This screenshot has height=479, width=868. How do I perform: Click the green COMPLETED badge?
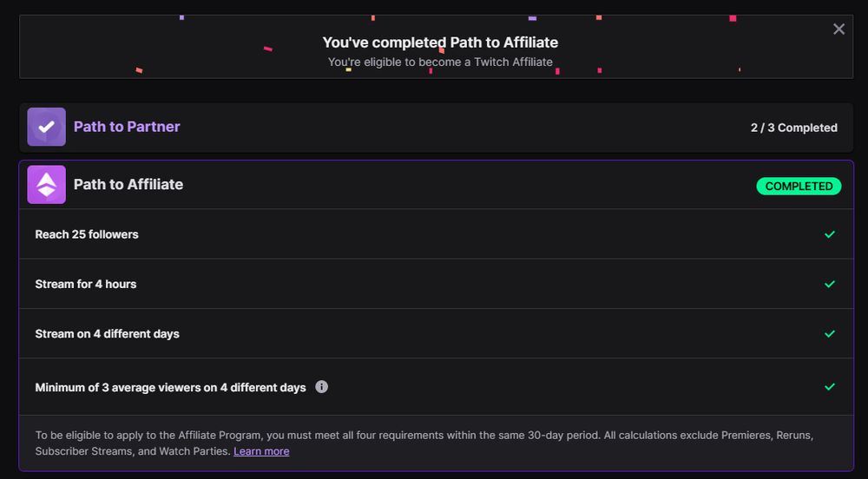click(799, 186)
